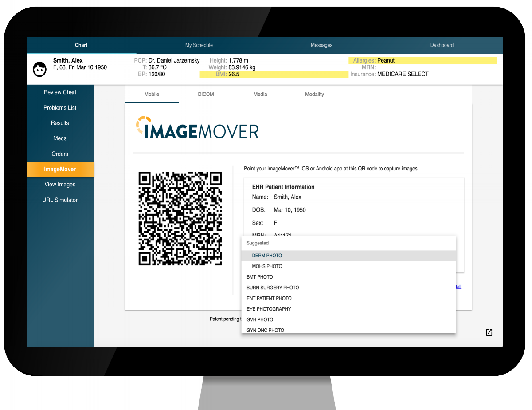Select DERM PHOTO from the suggested list

266,256
